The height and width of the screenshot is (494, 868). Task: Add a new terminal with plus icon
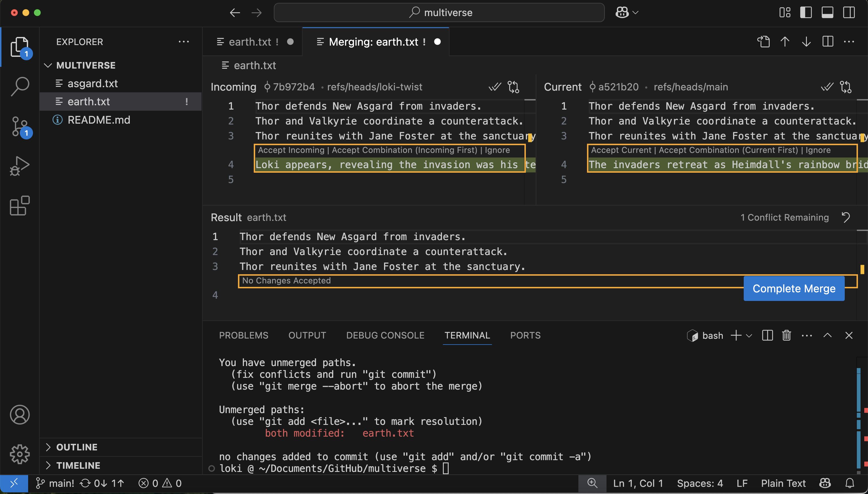(736, 336)
